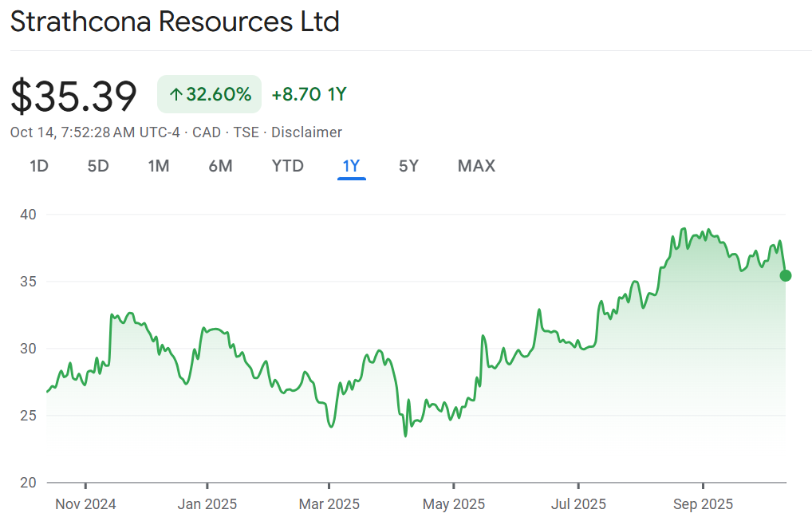Click the green end-point dot on chart
Screen dimensions: 812x529
tap(785, 276)
